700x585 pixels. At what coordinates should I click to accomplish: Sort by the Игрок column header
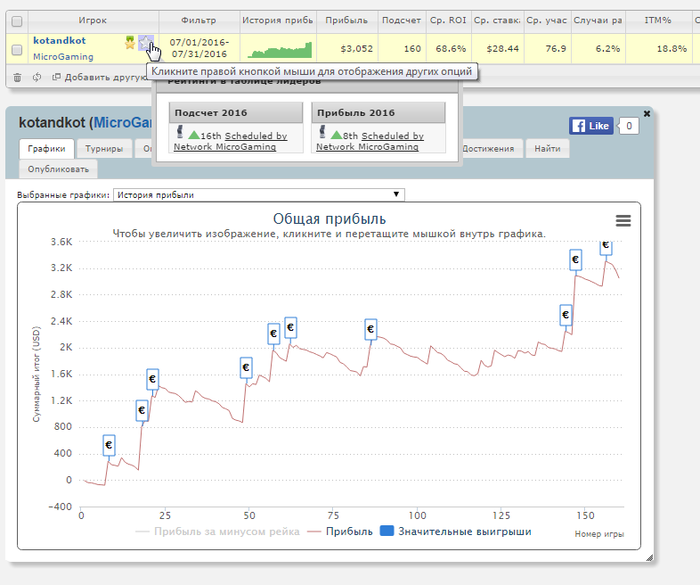(x=93, y=21)
